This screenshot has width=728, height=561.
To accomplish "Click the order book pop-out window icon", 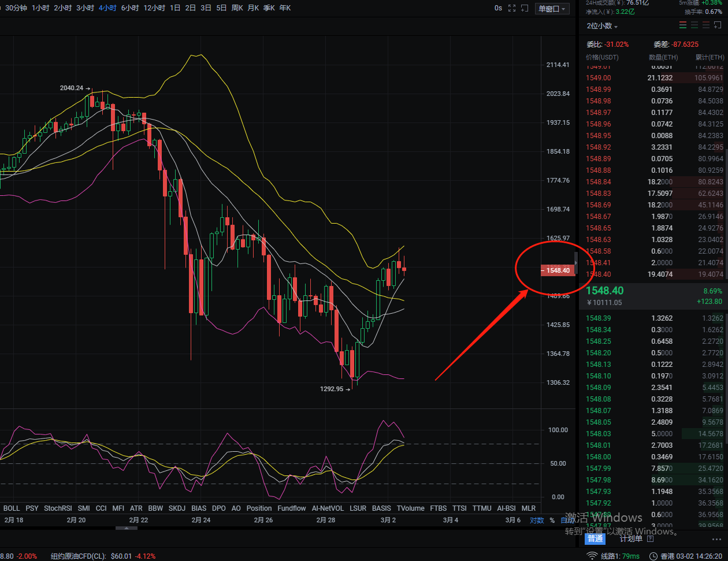I will pos(718,25).
